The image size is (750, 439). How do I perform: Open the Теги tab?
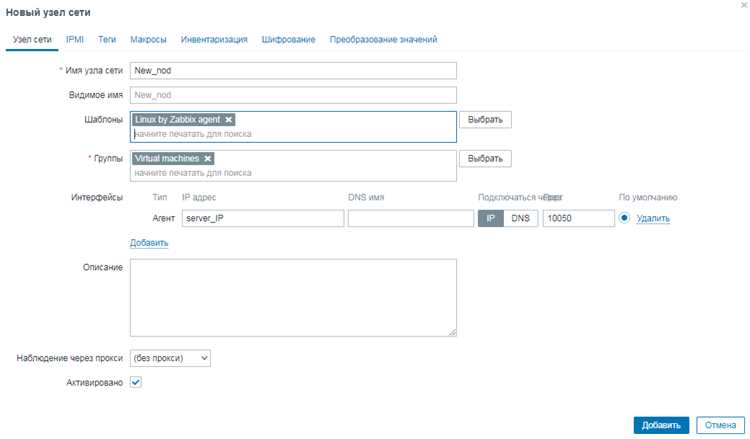tap(107, 39)
